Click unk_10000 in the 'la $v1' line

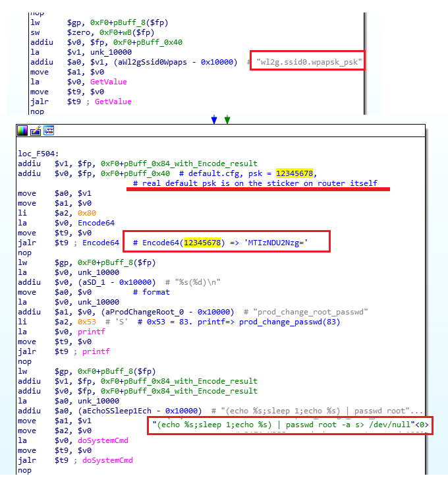coord(111,52)
